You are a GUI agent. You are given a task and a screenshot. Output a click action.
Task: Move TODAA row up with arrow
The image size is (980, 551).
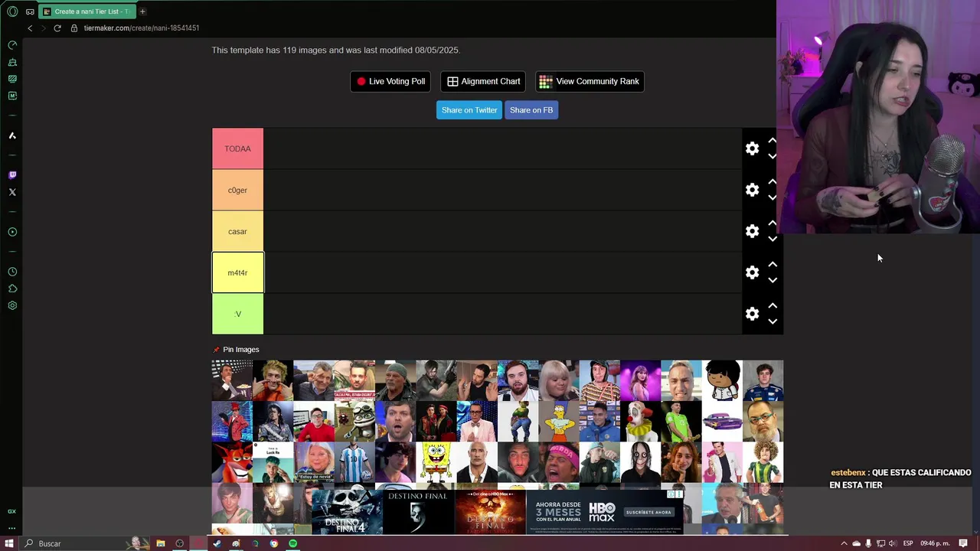point(773,141)
